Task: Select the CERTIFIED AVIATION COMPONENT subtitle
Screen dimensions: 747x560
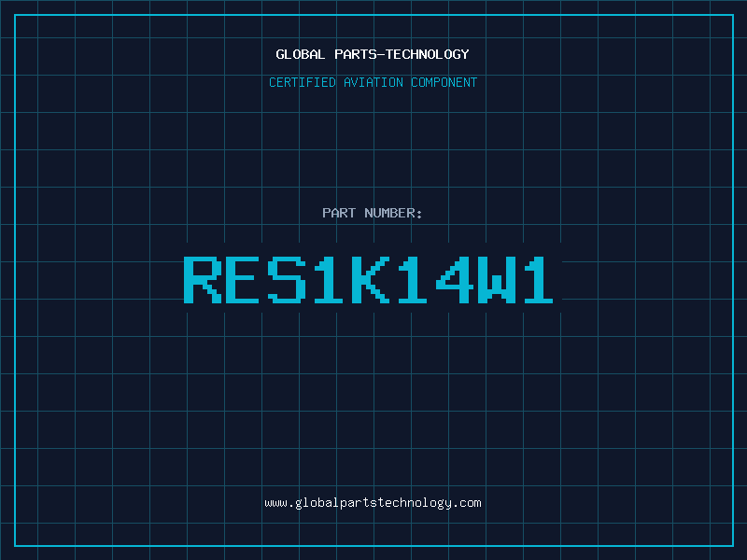Action: coord(373,82)
